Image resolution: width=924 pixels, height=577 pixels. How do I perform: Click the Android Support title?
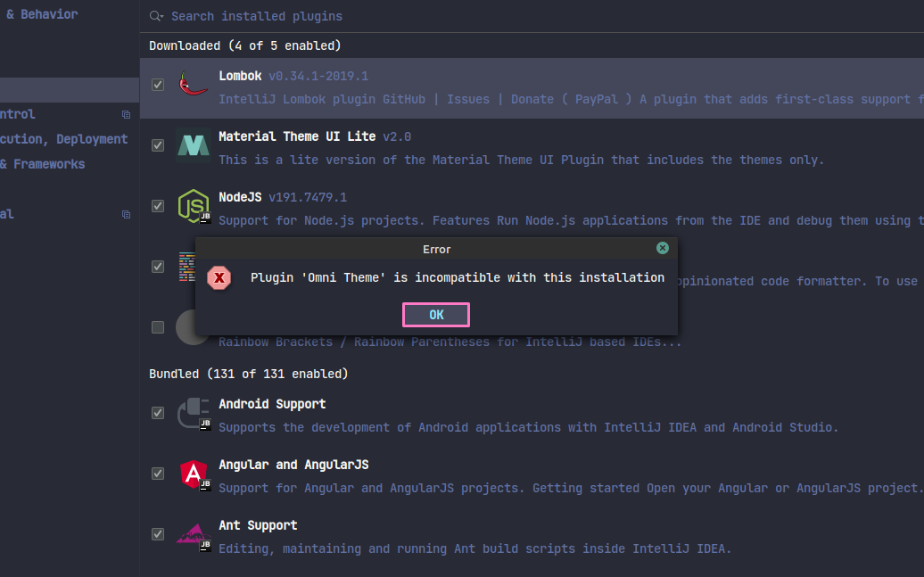tap(272, 404)
